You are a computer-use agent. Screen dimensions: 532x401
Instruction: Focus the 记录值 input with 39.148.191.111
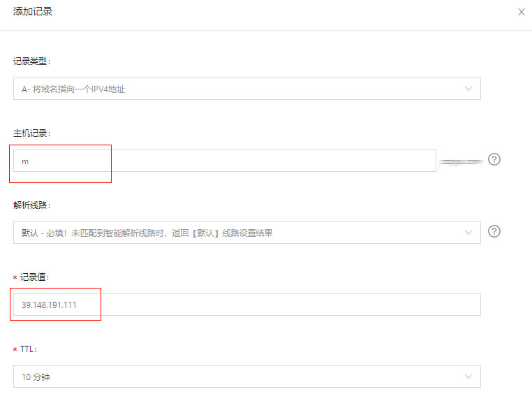[x=246, y=305]
